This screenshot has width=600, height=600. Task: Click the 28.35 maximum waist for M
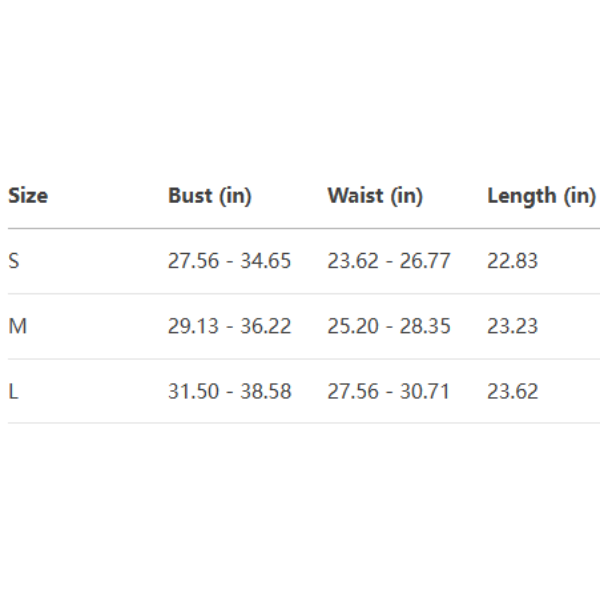pyautogui.click(x=426, y=326)
